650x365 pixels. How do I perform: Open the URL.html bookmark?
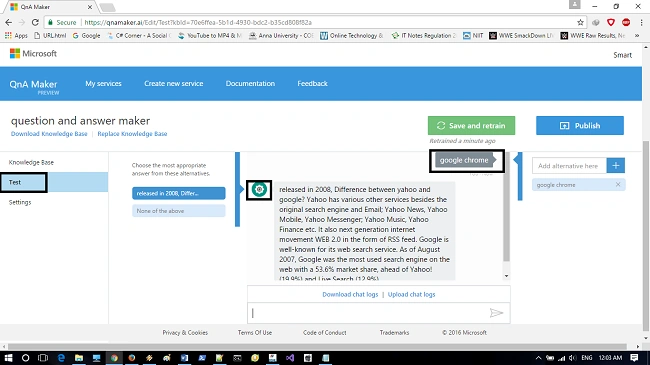pyautogui.click(x=50, y=36)
